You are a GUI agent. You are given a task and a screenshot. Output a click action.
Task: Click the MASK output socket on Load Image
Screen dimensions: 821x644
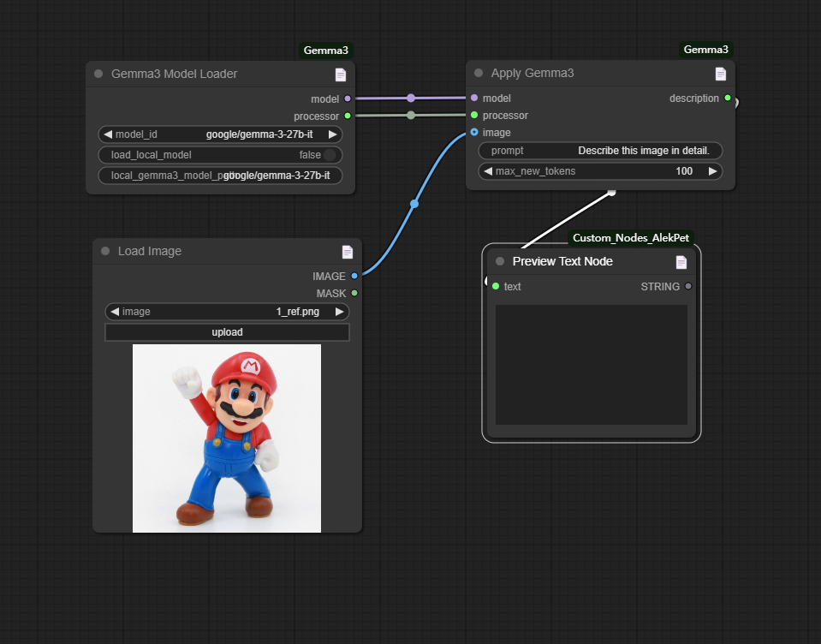point(354,293)
